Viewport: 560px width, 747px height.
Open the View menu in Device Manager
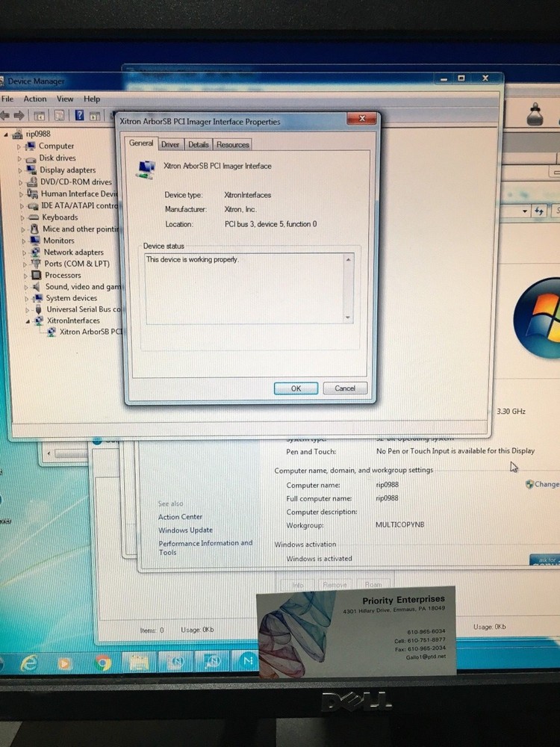tap(65, 99)
